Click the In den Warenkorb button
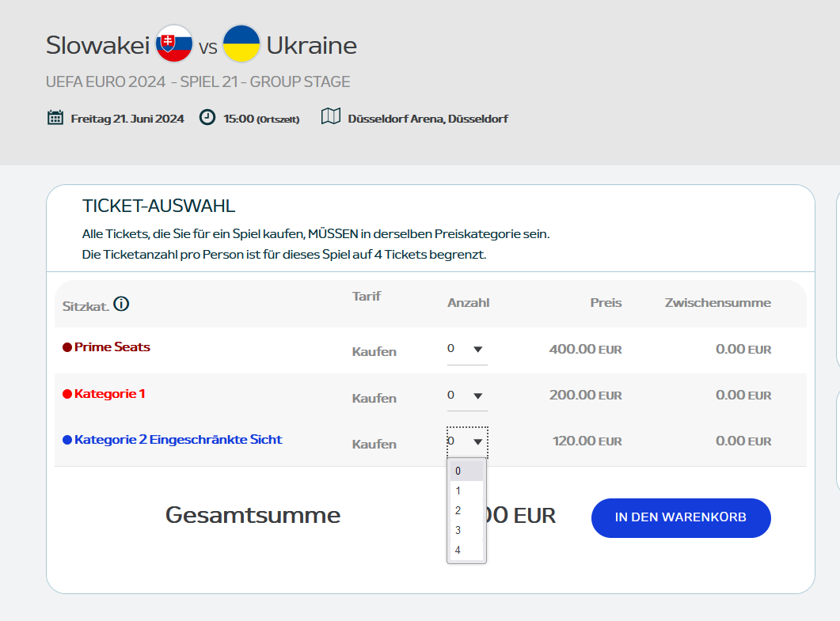Screen dimensions: 840x621 click(681, 517)
